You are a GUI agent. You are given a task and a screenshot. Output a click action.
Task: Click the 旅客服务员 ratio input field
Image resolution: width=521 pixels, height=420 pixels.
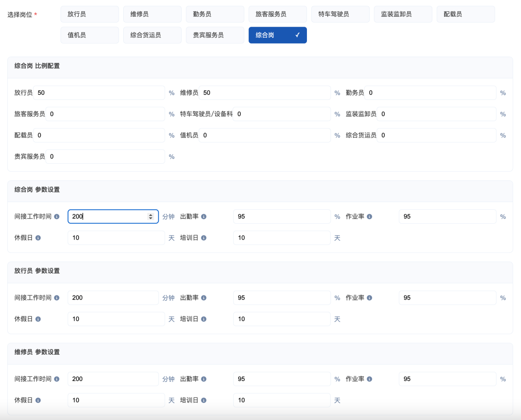pyautogui.click(x=105, y=114)
